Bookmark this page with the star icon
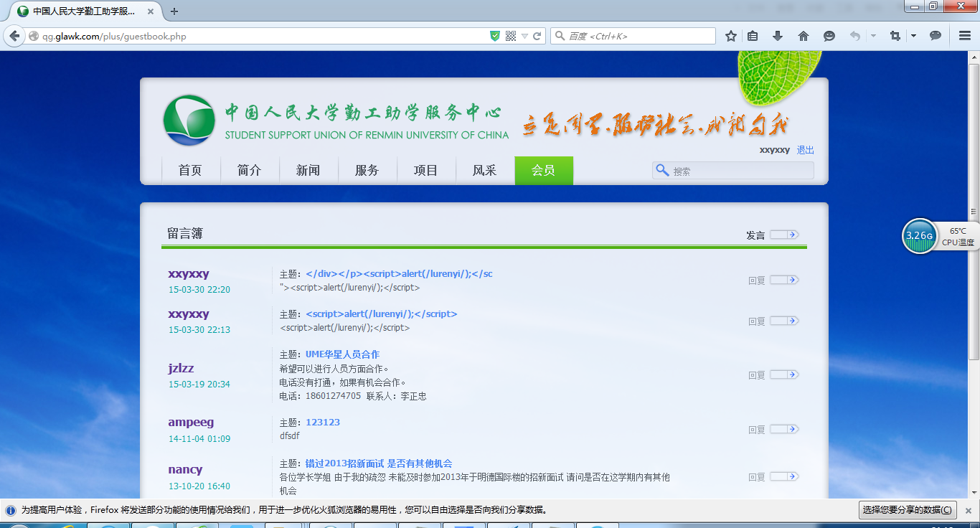 (x=731, y=36)
